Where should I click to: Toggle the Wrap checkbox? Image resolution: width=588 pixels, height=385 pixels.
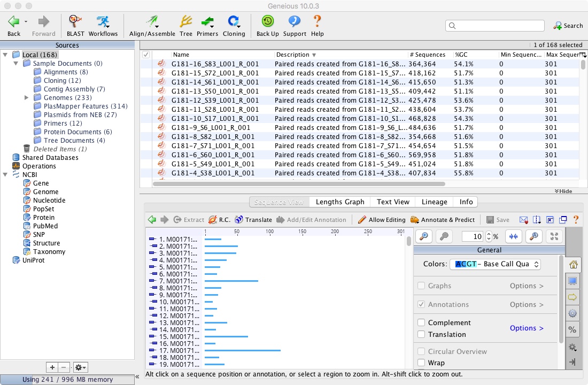click(421, 363)
